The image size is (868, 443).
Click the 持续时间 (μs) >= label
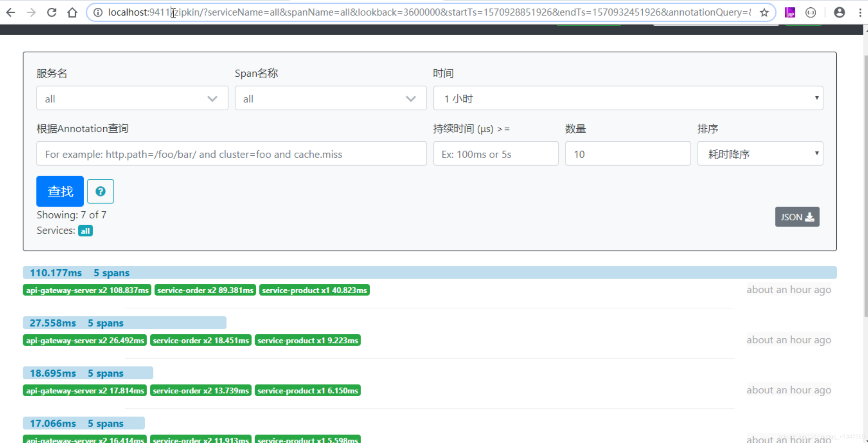471,129
